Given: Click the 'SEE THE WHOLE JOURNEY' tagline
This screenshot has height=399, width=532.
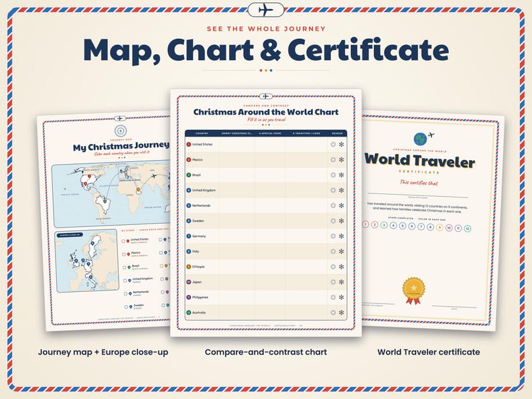Looking at the screenshot, I should 266,29.
